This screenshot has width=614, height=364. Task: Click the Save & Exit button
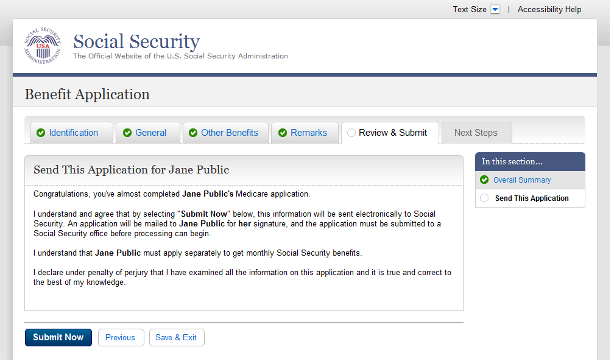click(176, 338)
